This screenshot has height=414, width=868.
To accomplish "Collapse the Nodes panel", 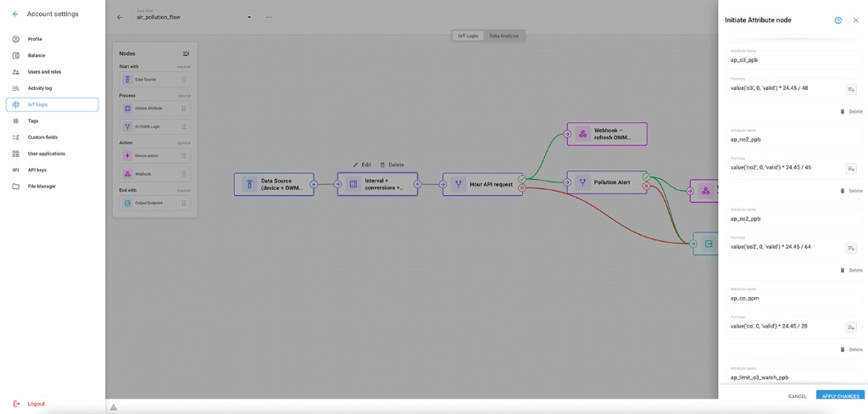I will 186,53.
